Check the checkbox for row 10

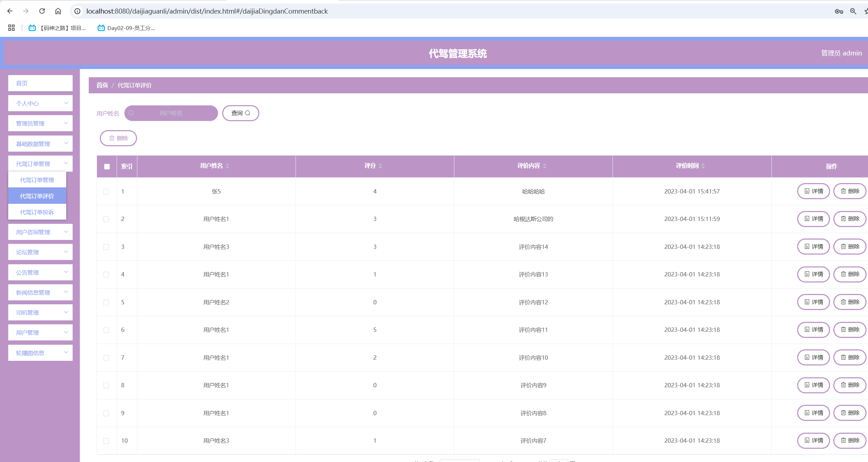pos(106,441)
